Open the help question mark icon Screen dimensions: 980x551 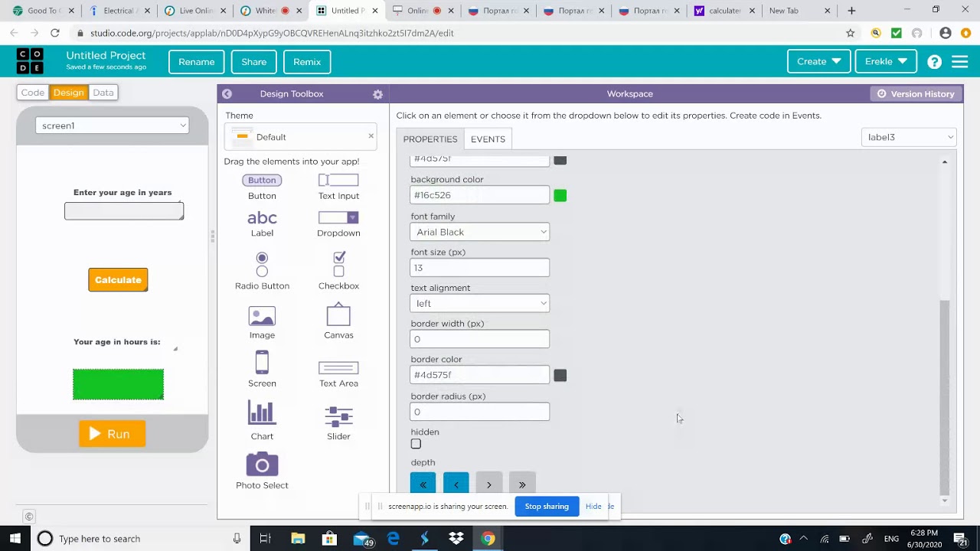click(934, 62)
